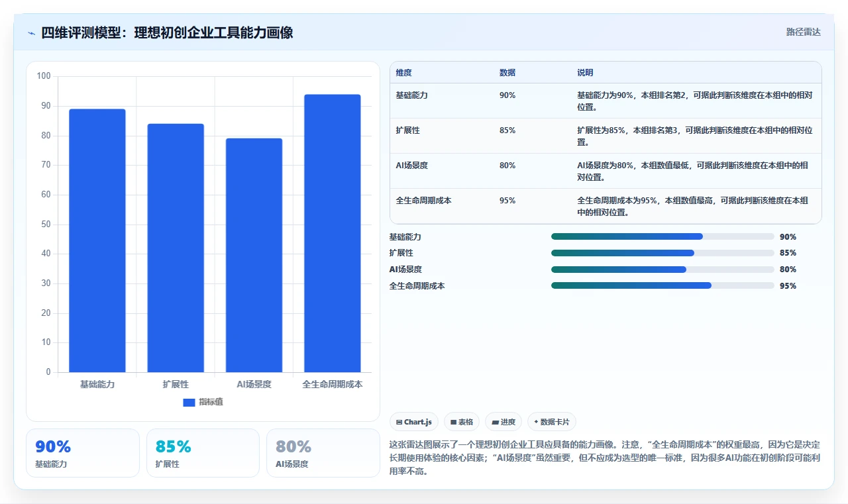Select the Chart.js tag chip
Viewport: 848px width, 504px height.
click(x=413, y=422)
